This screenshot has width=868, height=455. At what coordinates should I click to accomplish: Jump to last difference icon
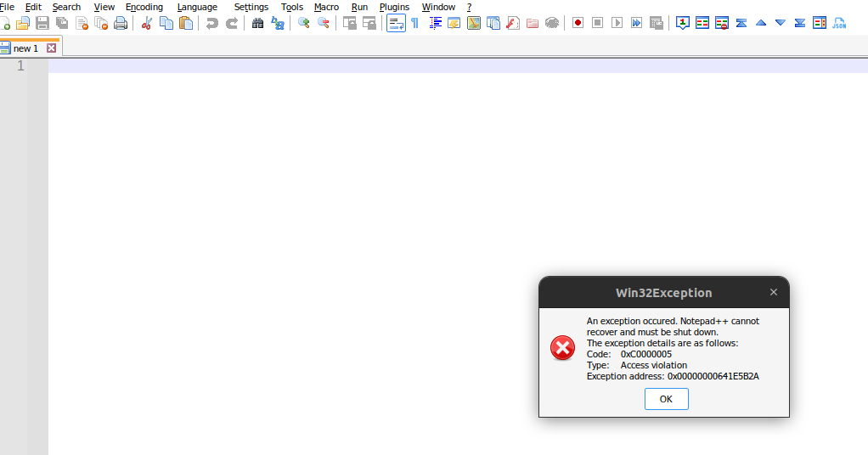tap(800, 23)
